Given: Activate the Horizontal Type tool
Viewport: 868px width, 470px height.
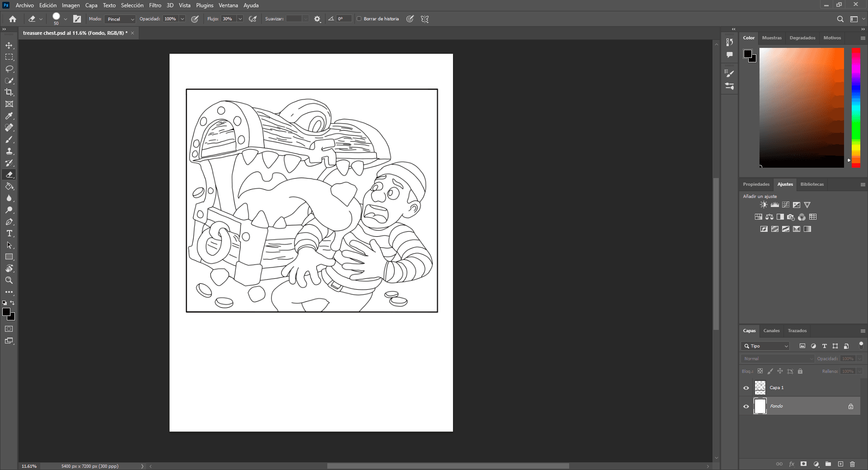Looking at the screenshot, I should coord(9,234).
